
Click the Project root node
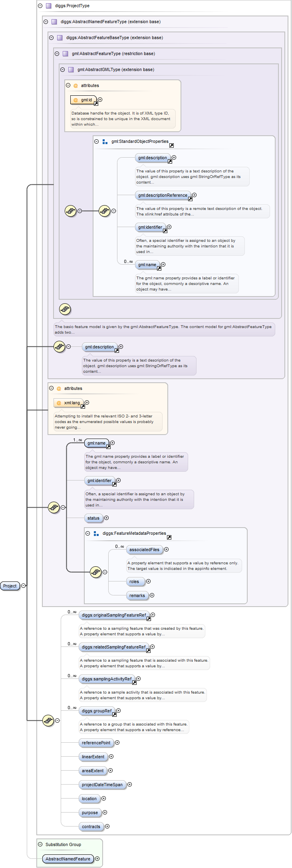click(10, 586)
